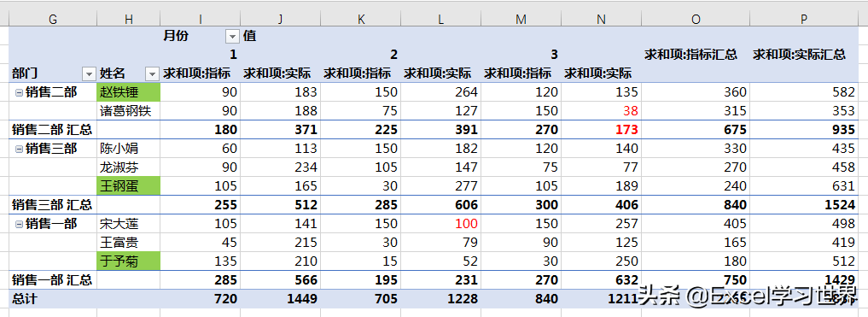Viewport: 868px width, 317px height.
Task: Collapse the 销售一部 group
Action: pos(20,224)
